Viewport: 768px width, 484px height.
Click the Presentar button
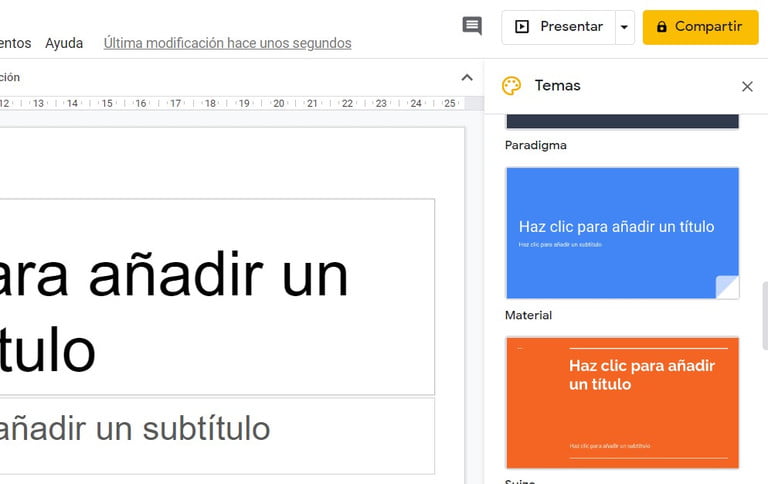(558, 27)
